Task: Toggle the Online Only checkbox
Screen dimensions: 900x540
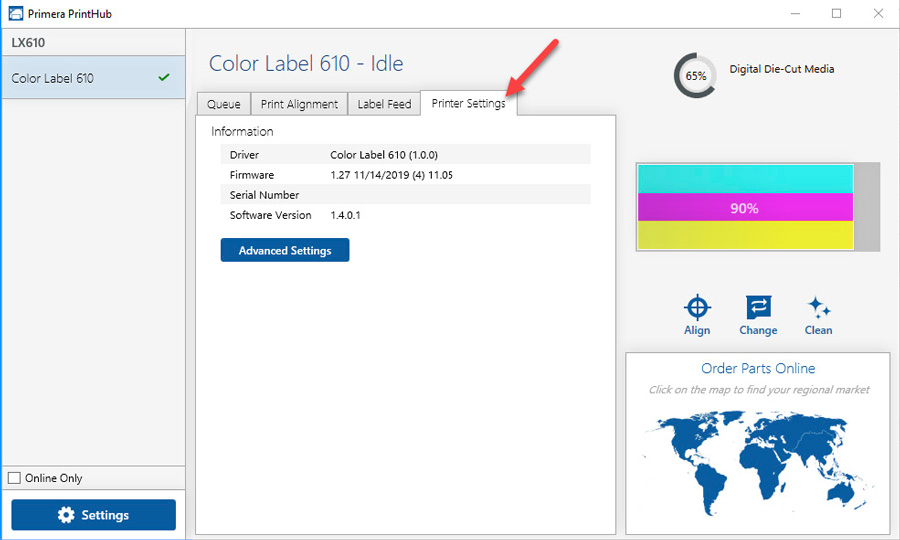Action: pyautogui.click(x=14, y=477)
